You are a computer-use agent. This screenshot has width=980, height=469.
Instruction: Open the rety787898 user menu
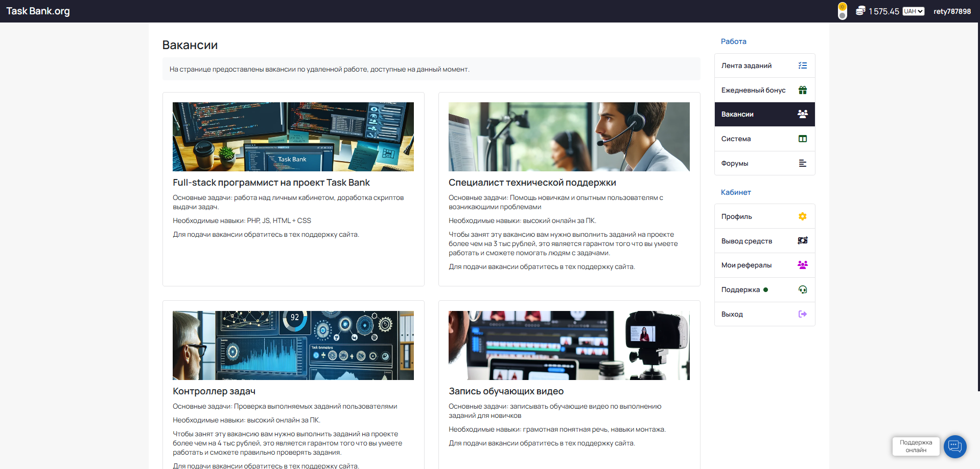[x=952, y=11]
